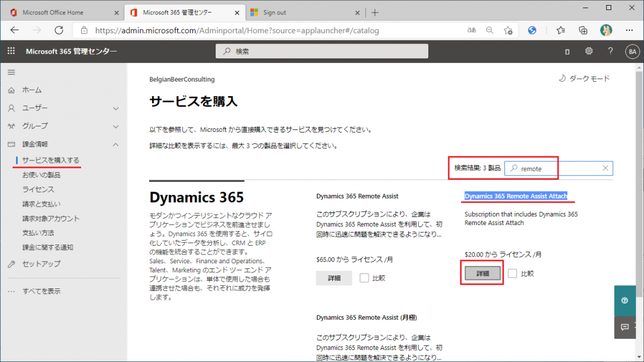Open the Dynamics 365 Remote Assist (月極) title

point(367,317)
